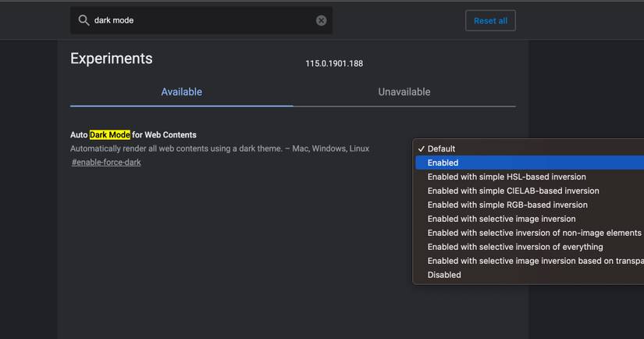Select Enabled with simple RGB-based inversion

507,205
